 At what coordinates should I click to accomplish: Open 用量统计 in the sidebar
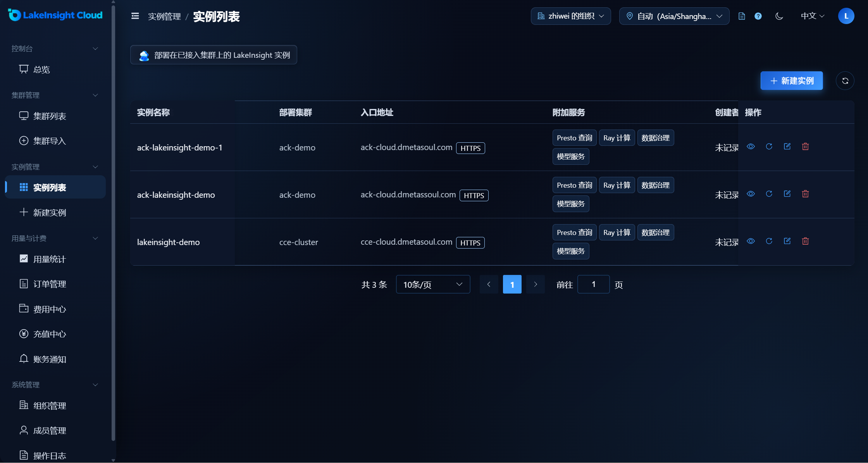click(55, 259)
